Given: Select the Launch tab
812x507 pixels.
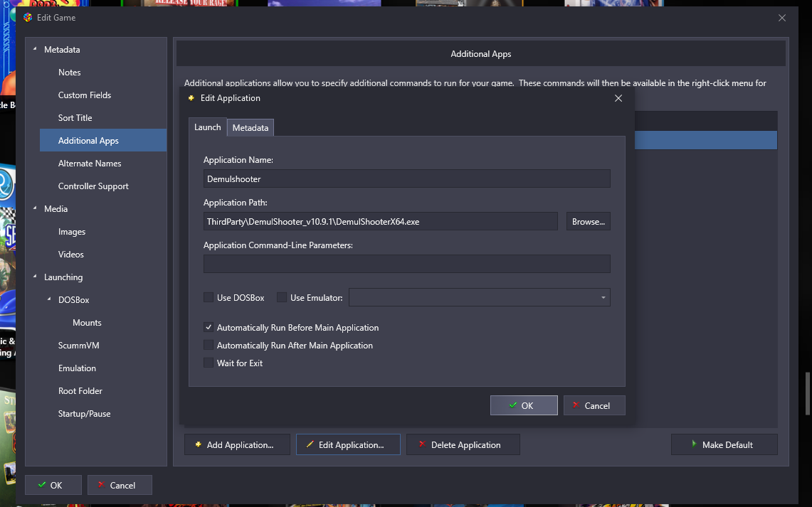Looking at the screenshot, I should click(207, 127).
